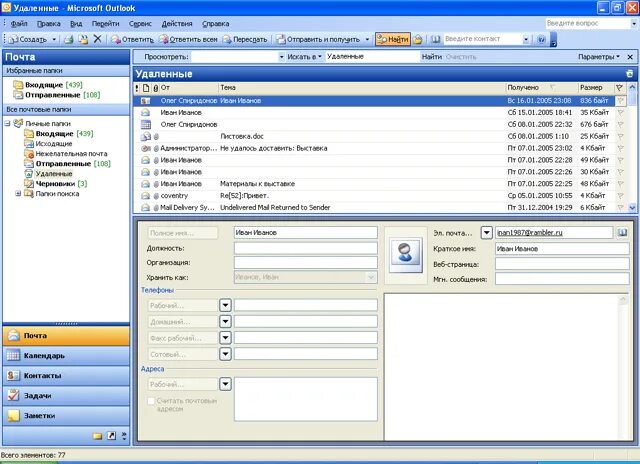Switch to Календарь in the navigation pane
Image resolution: width=640 pixels, height=464 pixels.
tap(66, 355)
